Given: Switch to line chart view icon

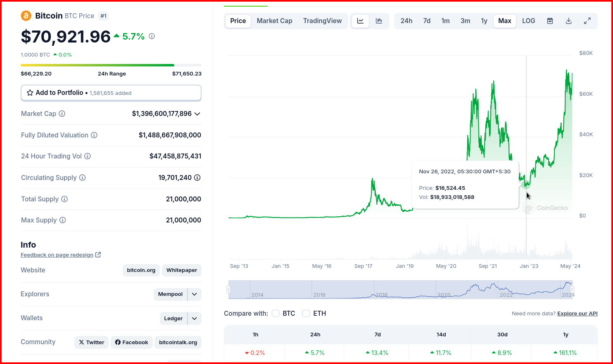Looking at the screenshot, I should (360, 21).
